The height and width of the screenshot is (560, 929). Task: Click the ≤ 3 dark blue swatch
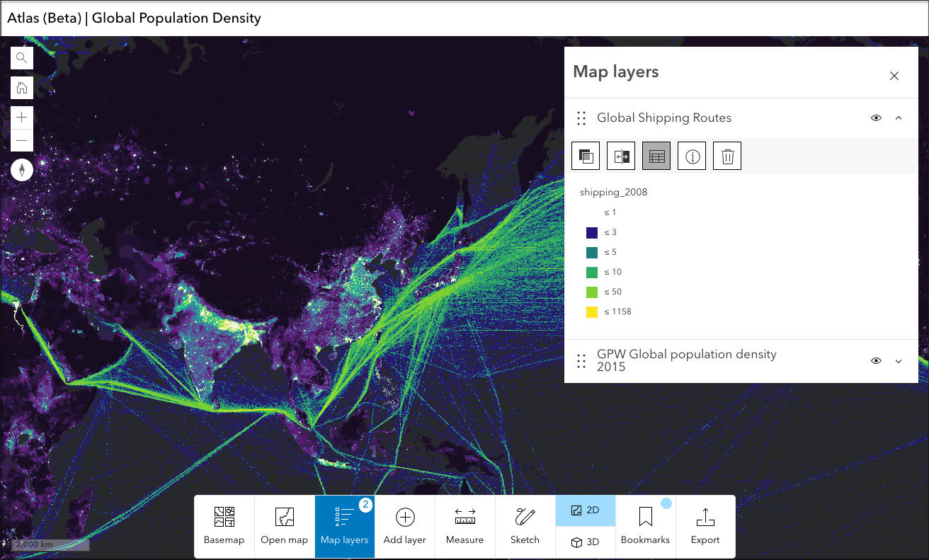[x=592, y=233]
